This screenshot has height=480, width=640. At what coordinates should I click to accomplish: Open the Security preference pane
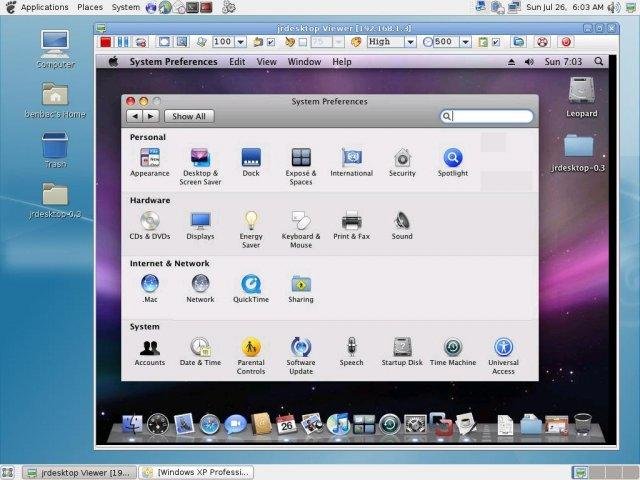point(402,162)
